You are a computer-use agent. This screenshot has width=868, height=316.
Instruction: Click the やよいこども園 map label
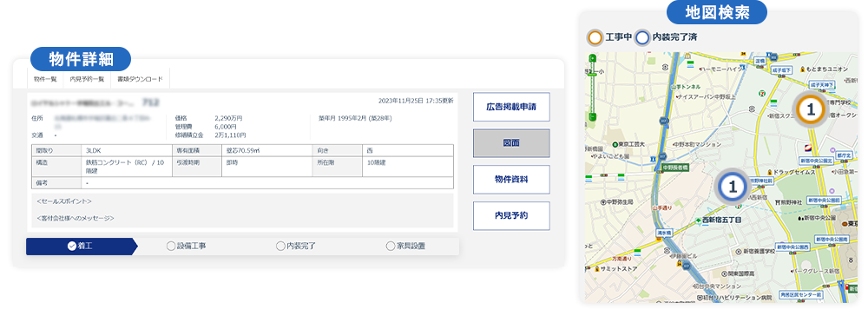[x=610, y=156]
